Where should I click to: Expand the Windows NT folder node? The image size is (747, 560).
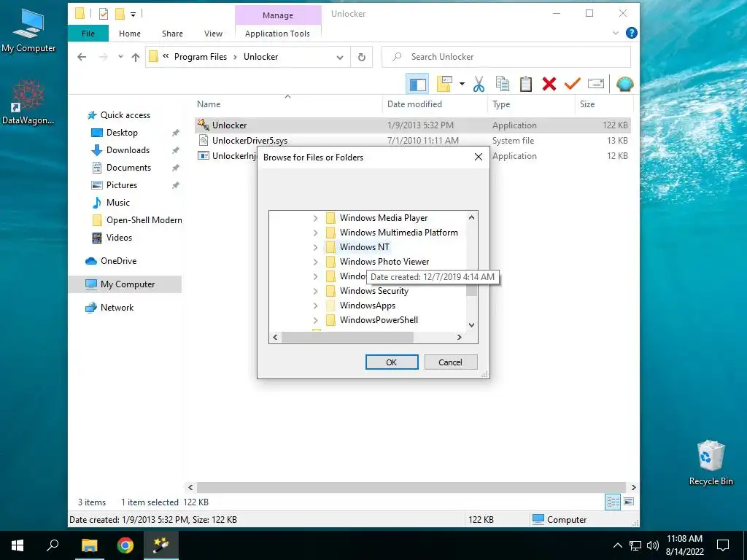tap(315, 247)
